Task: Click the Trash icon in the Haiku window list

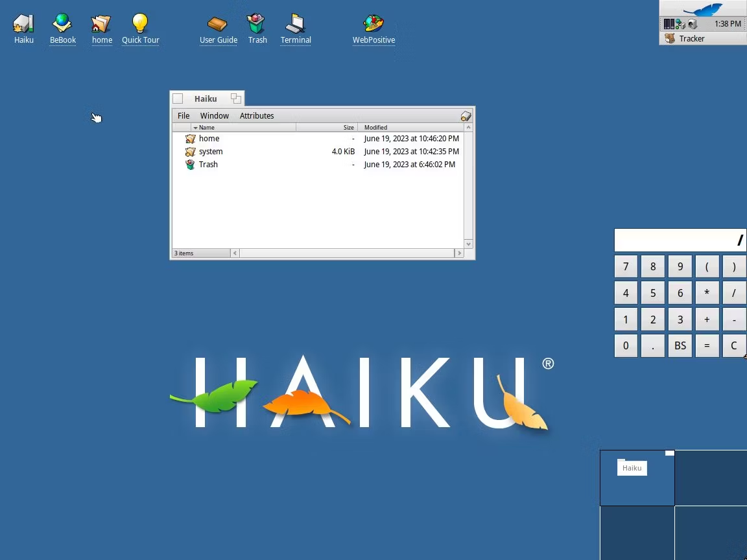Action: (x=191, y=164)
